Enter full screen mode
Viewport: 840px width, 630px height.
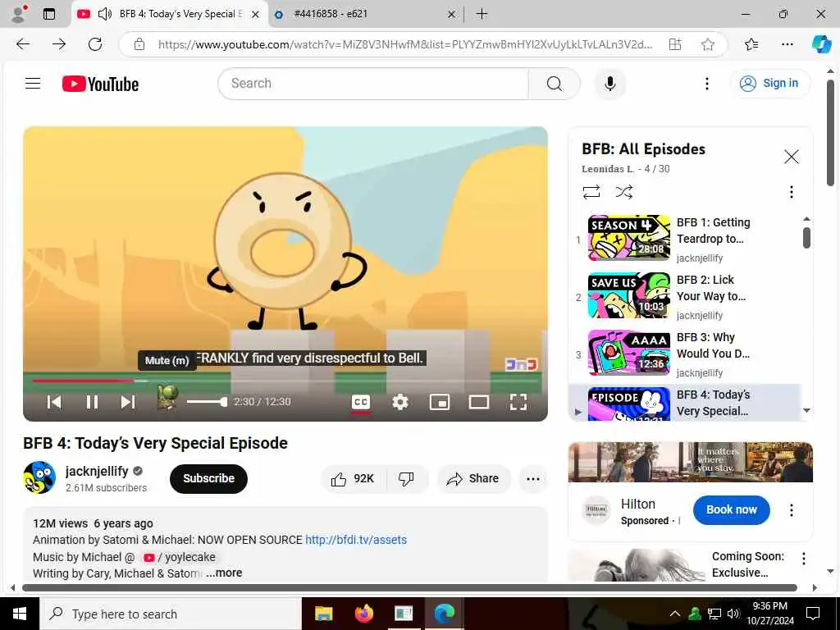[x=518, y=402]
